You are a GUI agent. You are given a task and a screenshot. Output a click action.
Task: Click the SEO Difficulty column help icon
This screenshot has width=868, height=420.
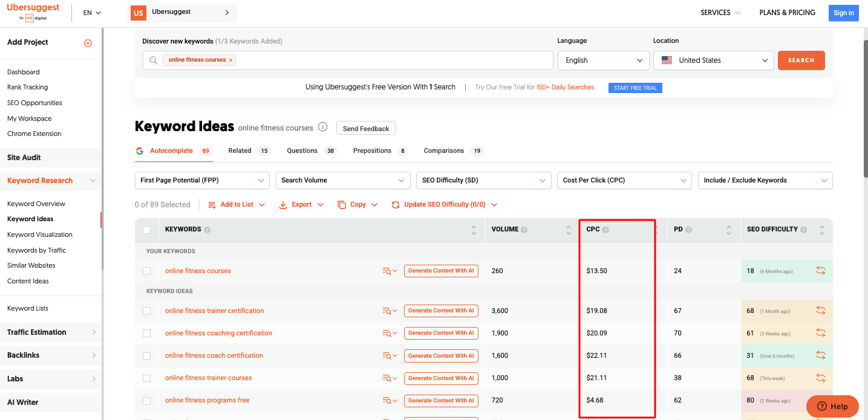coord(803,230)
